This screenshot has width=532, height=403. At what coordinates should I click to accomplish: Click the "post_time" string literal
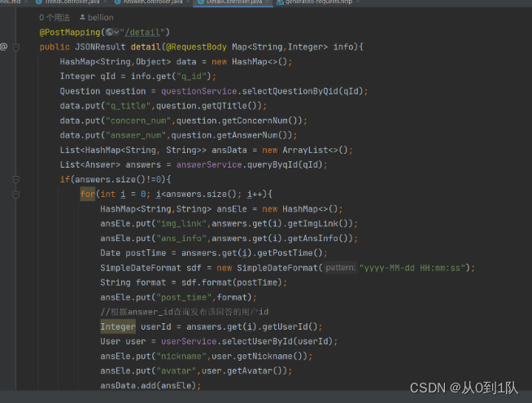(x=184, y=297)
